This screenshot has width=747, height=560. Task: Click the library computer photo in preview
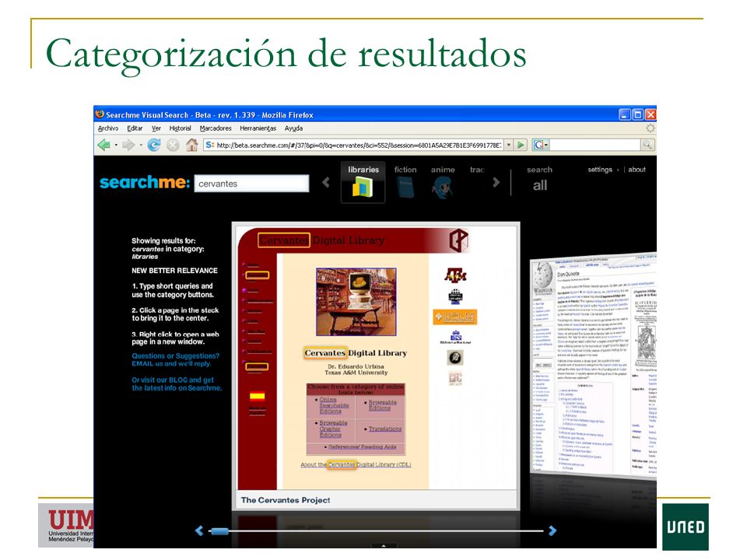[356, 302]
